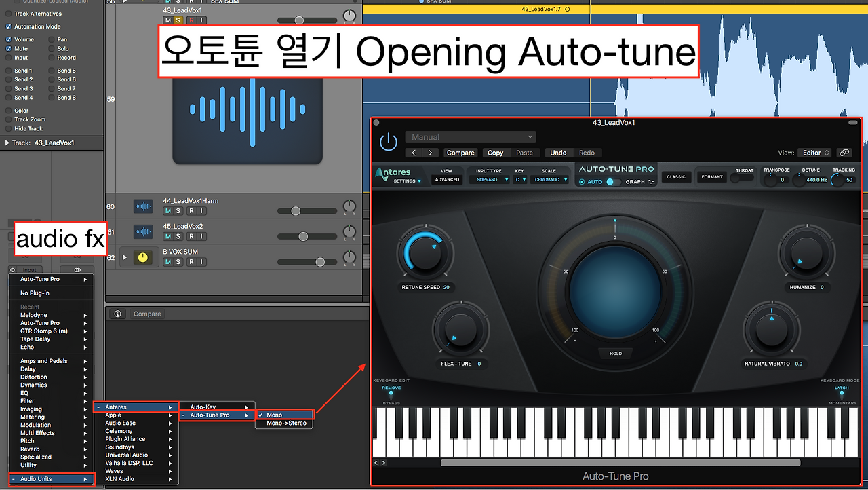The height and width of the screenshot is (490, 868).
Task: Click the Hold button under the pitch meter
Action: click(x=616, y=354)
